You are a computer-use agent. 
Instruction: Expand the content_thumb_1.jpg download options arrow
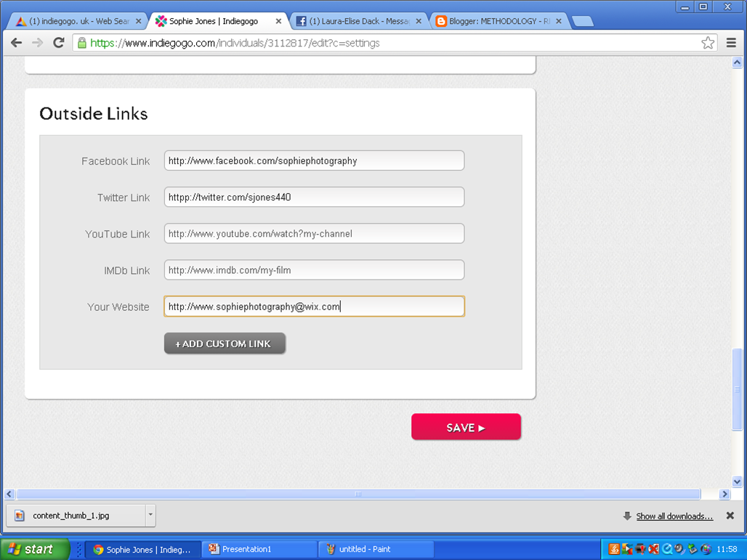pyautogui.click(x=150, y=515)
